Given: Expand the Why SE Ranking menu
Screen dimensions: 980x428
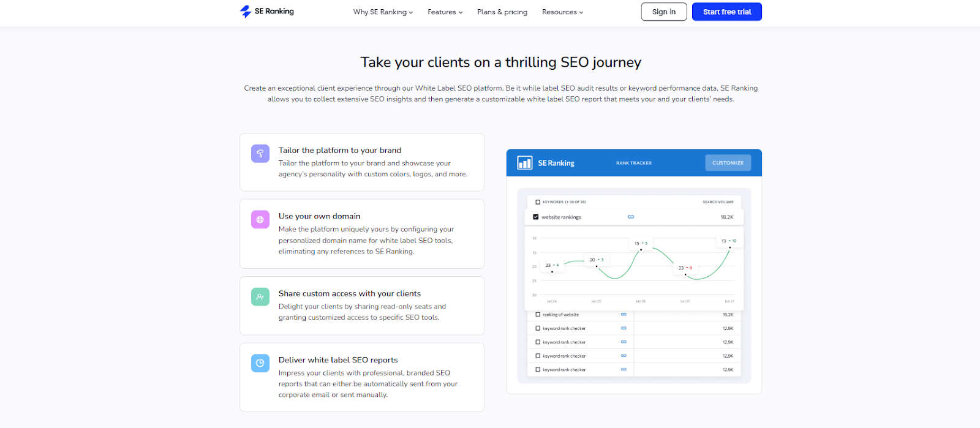Looking at the screenshot, I should (383, 12).
